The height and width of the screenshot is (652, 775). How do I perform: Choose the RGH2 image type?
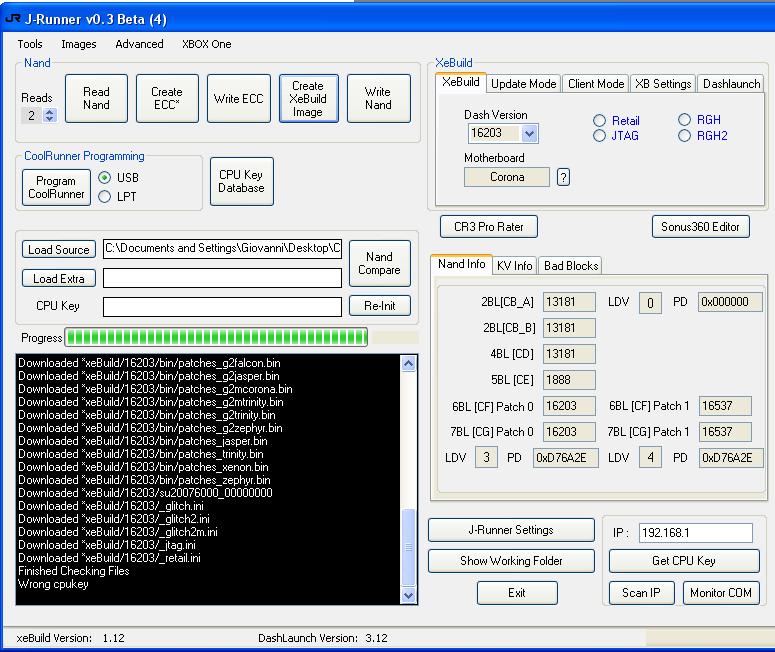(684, 135)
